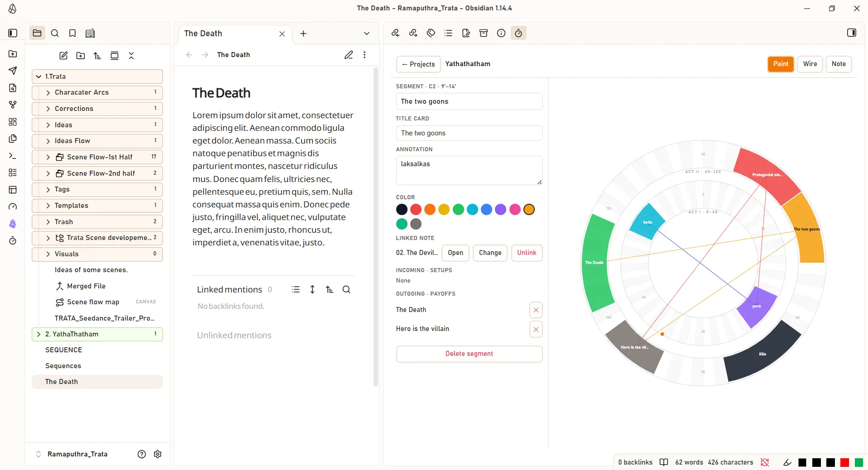868x470 pixels.
Task: Open the linked note
Action: pos(456,253)
